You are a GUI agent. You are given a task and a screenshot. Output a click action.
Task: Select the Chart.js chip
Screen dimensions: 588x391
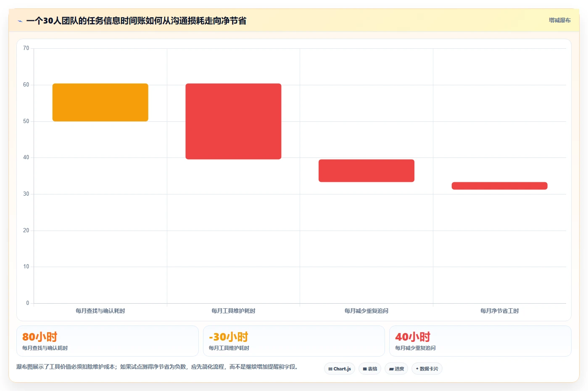340,369
